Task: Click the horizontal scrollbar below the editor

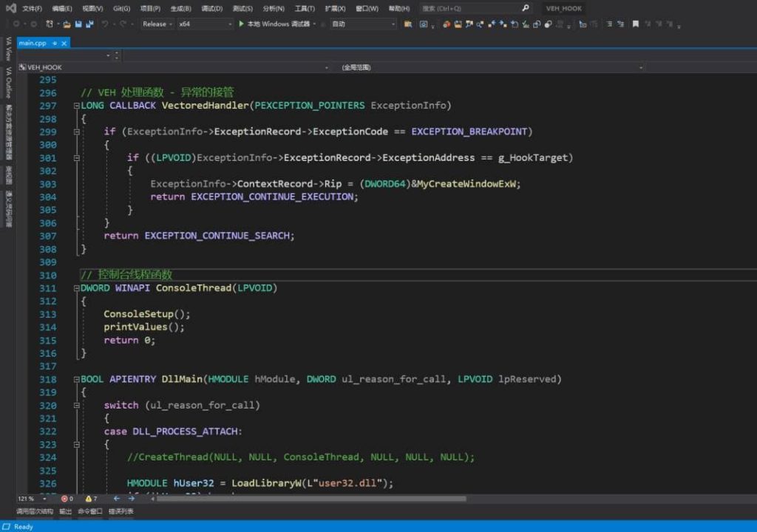Action: click(310, 499)
